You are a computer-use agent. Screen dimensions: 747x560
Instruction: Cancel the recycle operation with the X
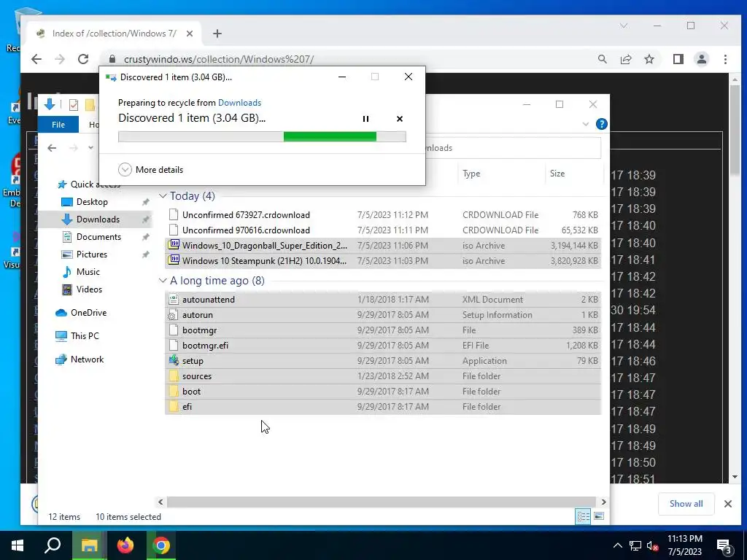pyautogui.click(x=400, y=119)
